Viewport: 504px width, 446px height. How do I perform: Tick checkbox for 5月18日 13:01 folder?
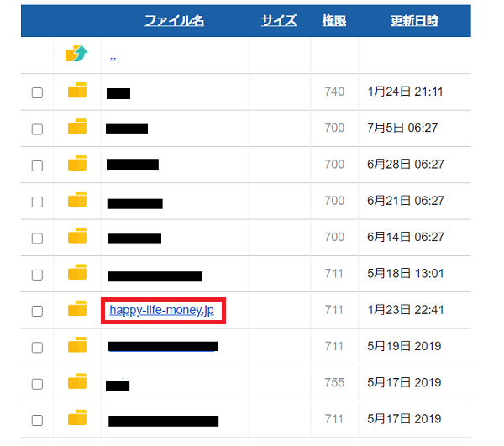coord(37,275)
